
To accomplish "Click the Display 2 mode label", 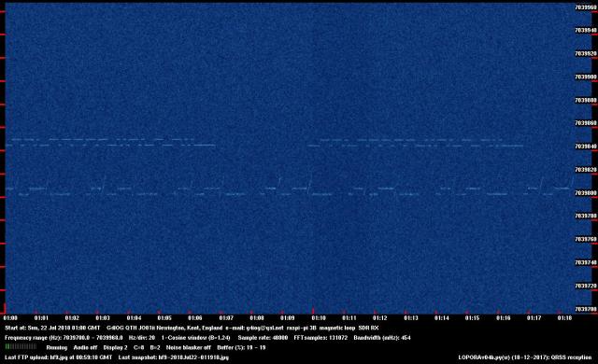I will [x=115, y=347].
